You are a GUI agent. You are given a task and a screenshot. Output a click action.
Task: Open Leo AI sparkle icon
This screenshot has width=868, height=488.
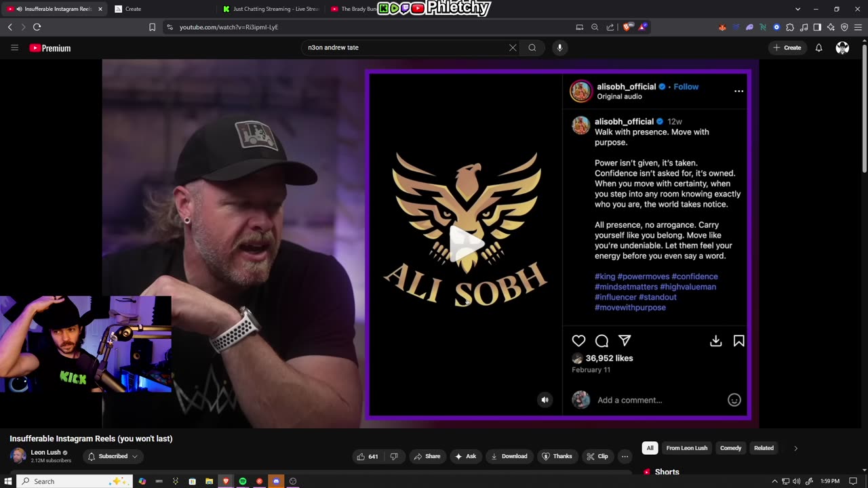point(831,27)
